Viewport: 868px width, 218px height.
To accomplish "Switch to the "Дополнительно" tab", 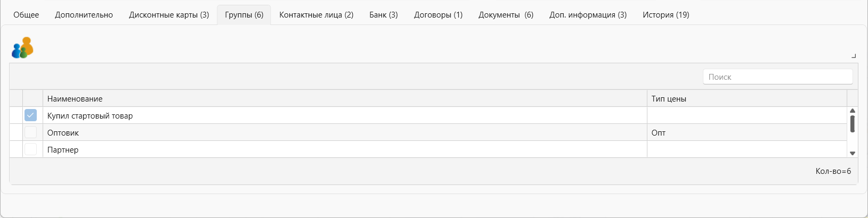I will click(x=84, y=15).
